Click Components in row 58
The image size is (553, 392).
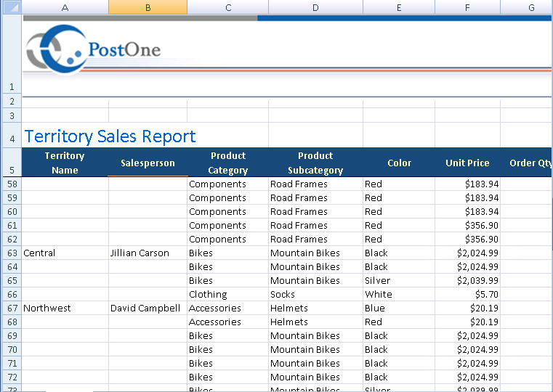click(228, 184)
